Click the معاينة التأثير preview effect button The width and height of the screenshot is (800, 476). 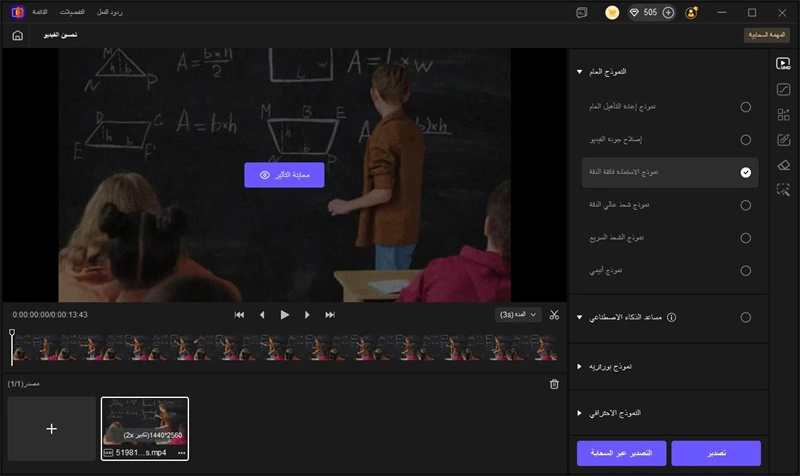pyautogui.click(x=284, y=174)
